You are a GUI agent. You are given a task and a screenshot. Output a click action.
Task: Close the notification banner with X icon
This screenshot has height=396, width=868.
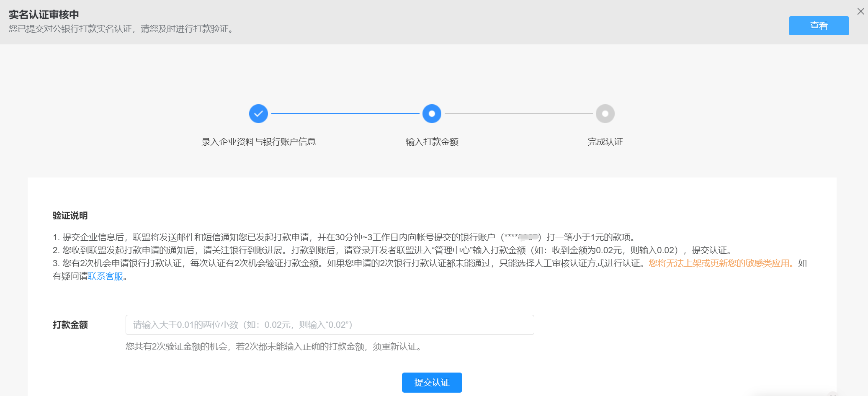tap(860, 11)
